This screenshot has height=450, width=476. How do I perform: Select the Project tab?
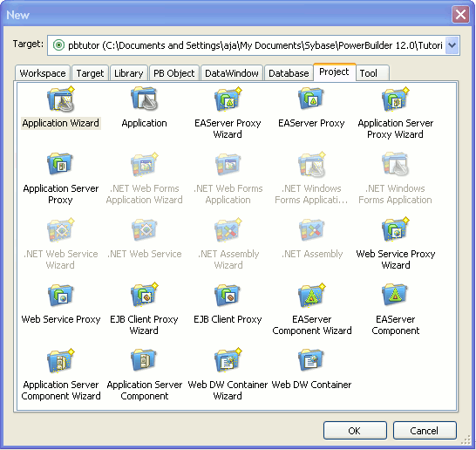(334, 72)
